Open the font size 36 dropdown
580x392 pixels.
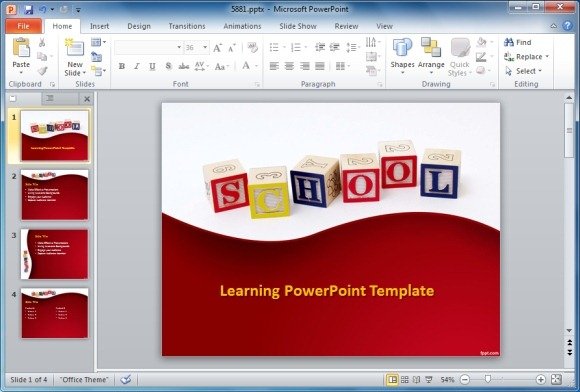click(205, 47)
